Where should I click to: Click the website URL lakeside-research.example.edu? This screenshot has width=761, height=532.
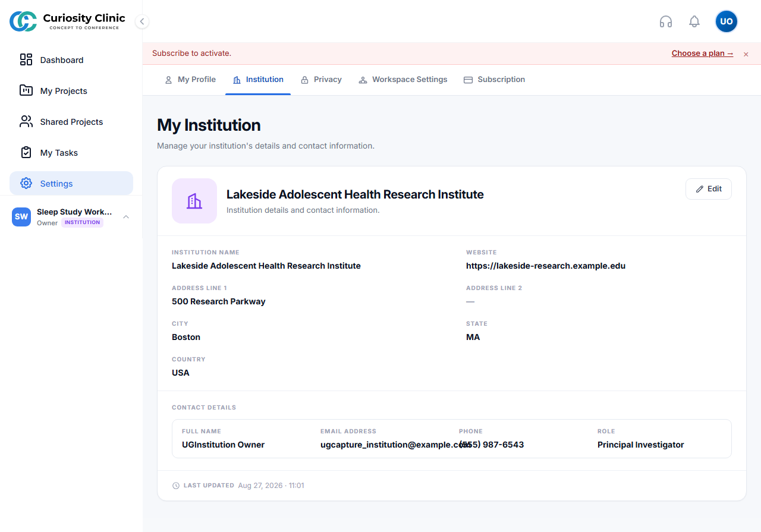546,266
